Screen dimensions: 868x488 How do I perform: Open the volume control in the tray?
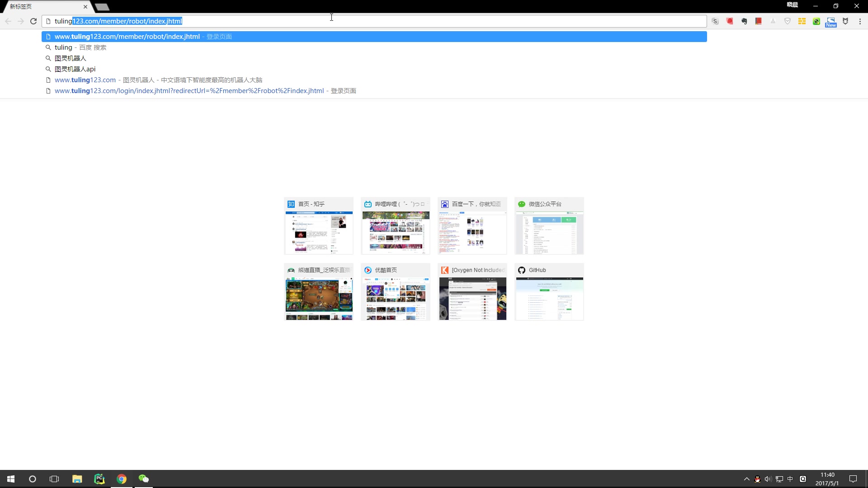768,479
